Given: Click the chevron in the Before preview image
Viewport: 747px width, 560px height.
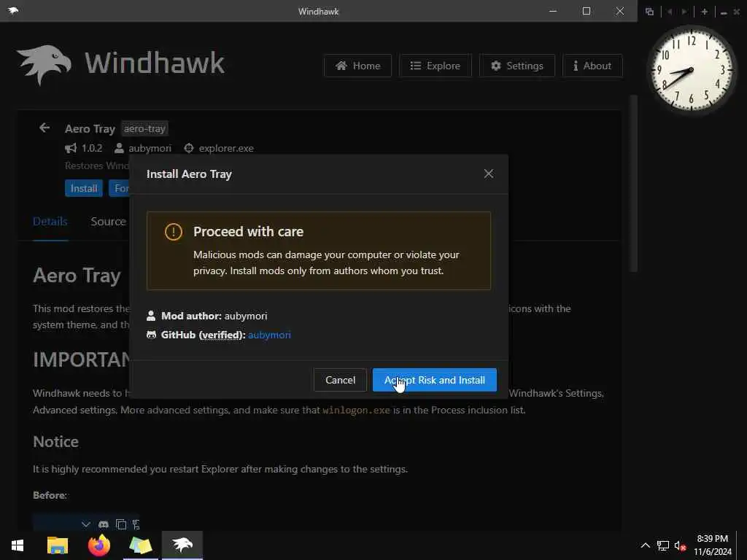Looking at the screenshot, I should 86,524.
